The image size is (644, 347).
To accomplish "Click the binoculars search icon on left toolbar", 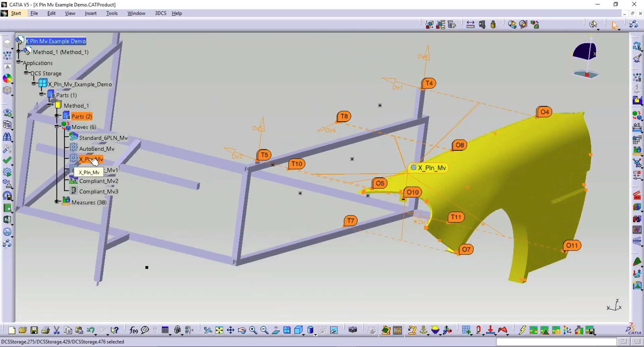I will (7, 137).
